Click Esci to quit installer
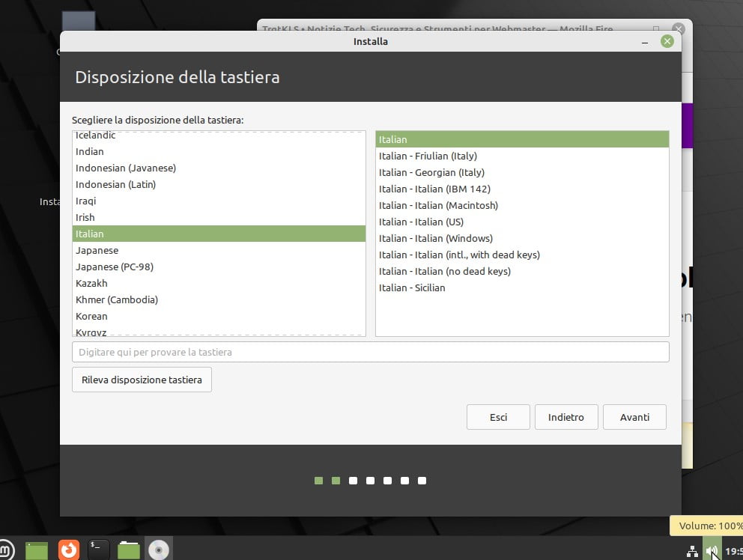The height and width of the screenshot is (560, 743). pos(498,417)
